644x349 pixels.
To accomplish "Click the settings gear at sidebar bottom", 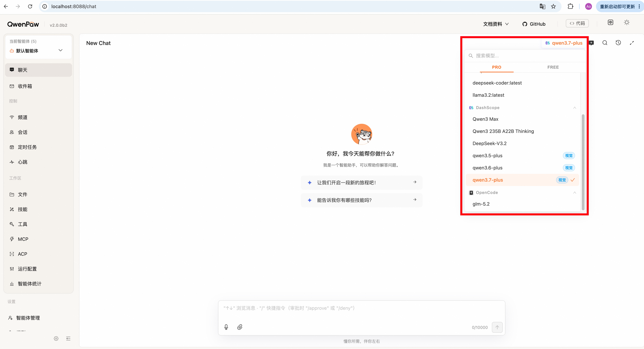I will [56, 339].
